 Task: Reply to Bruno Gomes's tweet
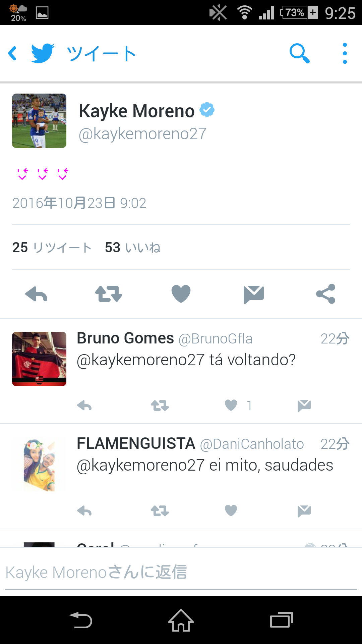(x=84, y=406)
